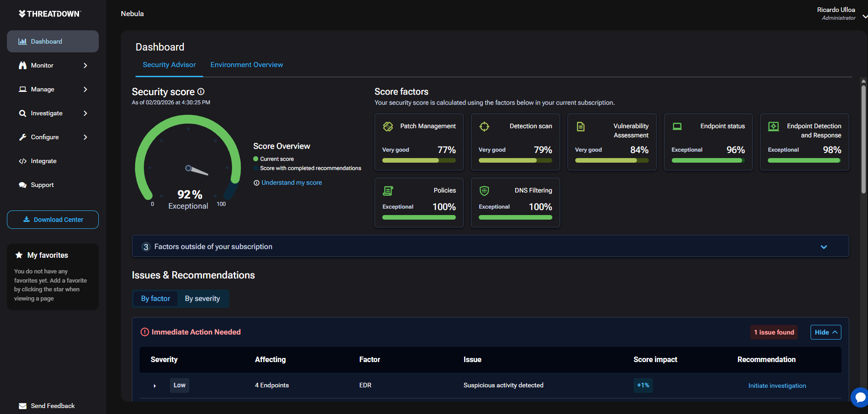The height and width of the screenshot is (414, 868).
Task: Click the dashboard vertical scrollbar
Action: (x=863, y=138)
